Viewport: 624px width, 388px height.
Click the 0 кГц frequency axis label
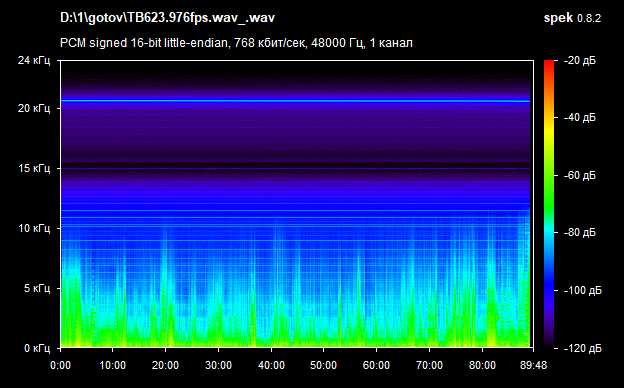click(x=37, y=348)
